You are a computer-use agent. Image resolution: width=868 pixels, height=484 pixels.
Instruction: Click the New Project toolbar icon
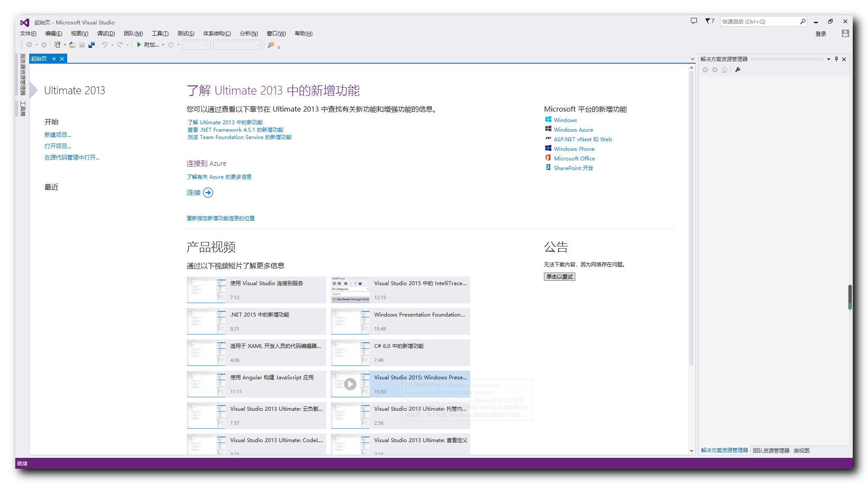pos(57,44)
